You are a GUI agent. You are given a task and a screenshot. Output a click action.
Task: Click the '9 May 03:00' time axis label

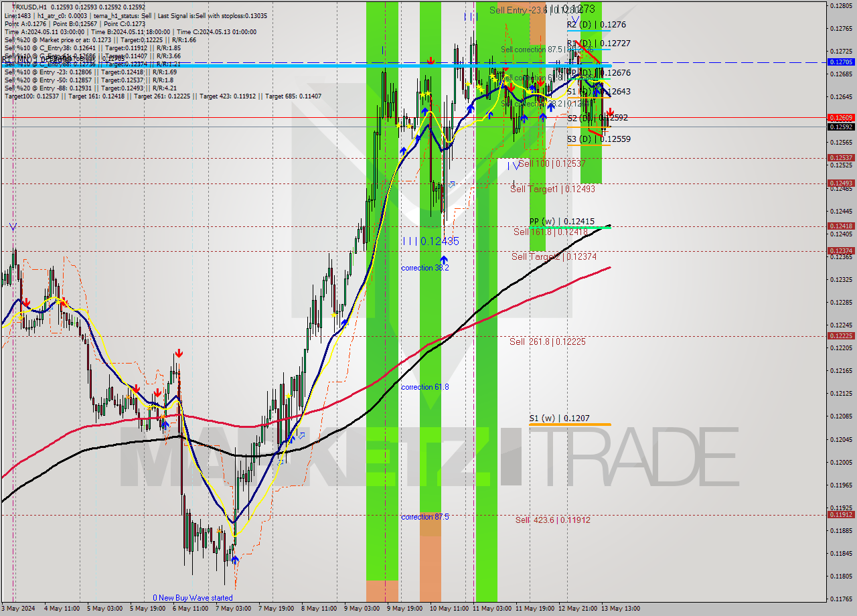[361, 609]
